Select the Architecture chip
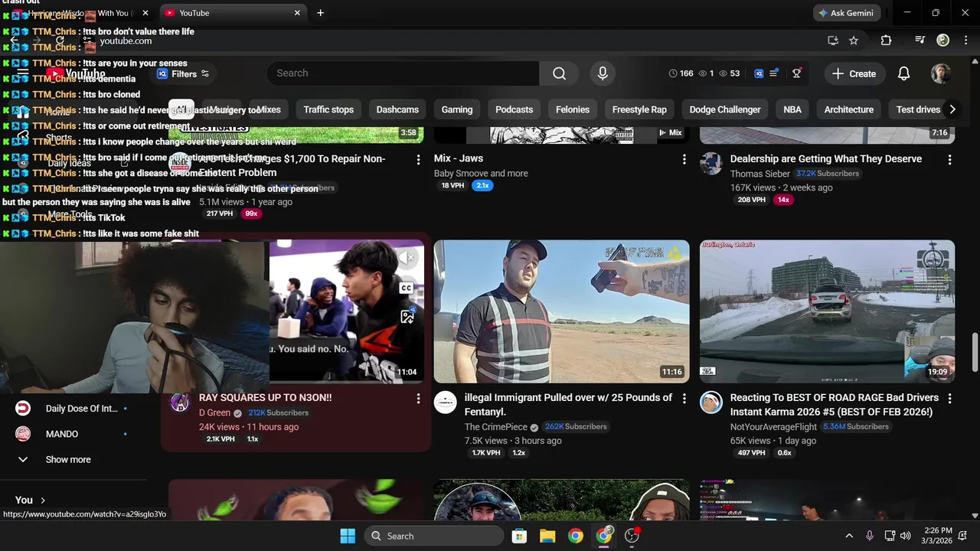 pos(848,109)
